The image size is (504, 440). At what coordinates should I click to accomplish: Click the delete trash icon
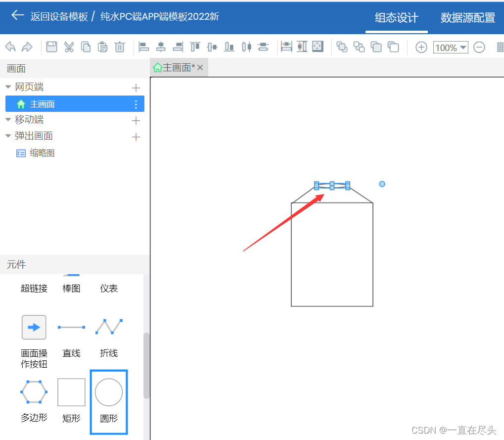pyautogui.click(x=119, y=47)
